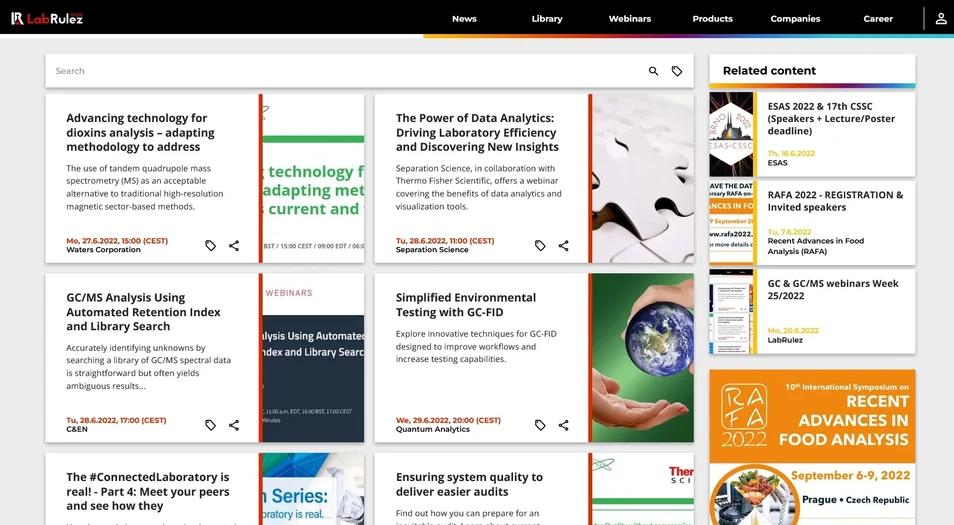The height and width of the screenshot is (525, 954).
Task: Share the Simplified Environmental Testing webinar
Action: click(x=563, y=425)
